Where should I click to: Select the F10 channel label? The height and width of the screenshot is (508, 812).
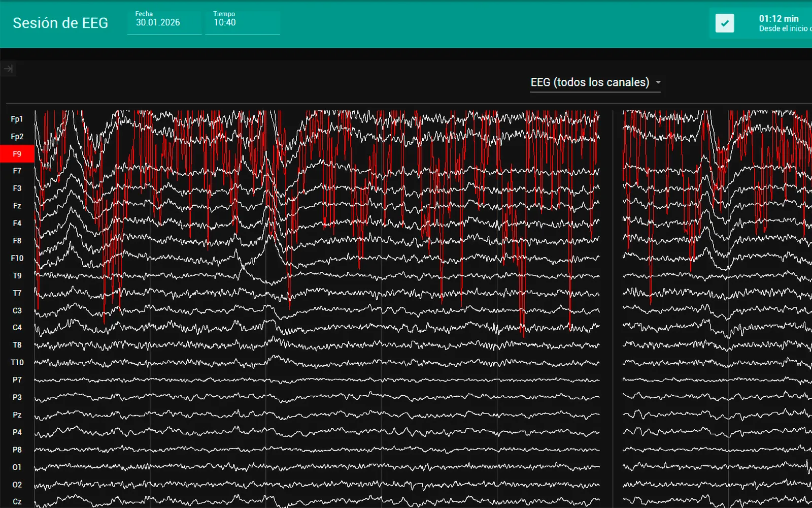click(x=17, y=258)
